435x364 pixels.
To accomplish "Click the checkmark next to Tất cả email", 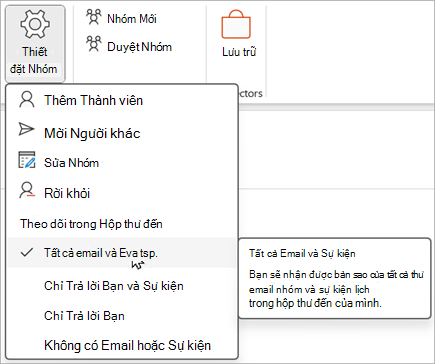I will pos(27,253).
